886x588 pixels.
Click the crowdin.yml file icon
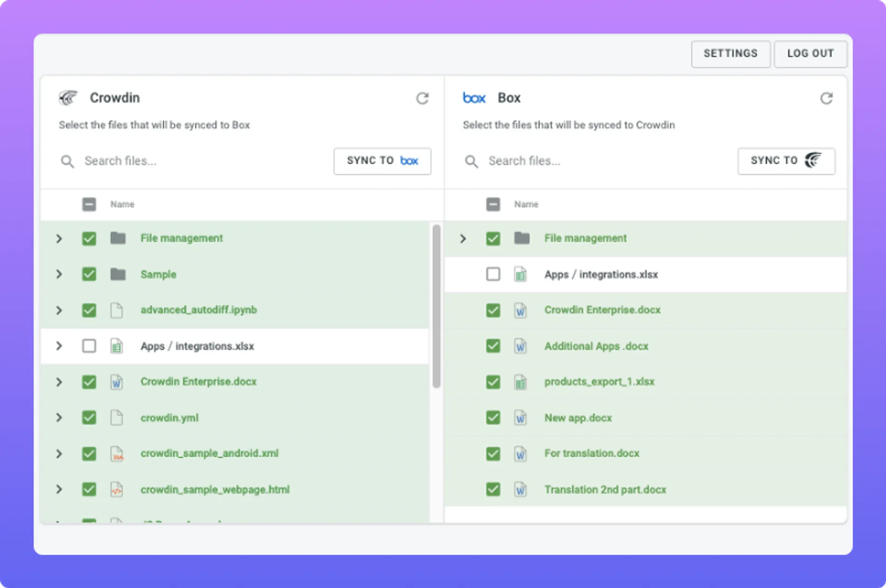click(x=117, y=418)
